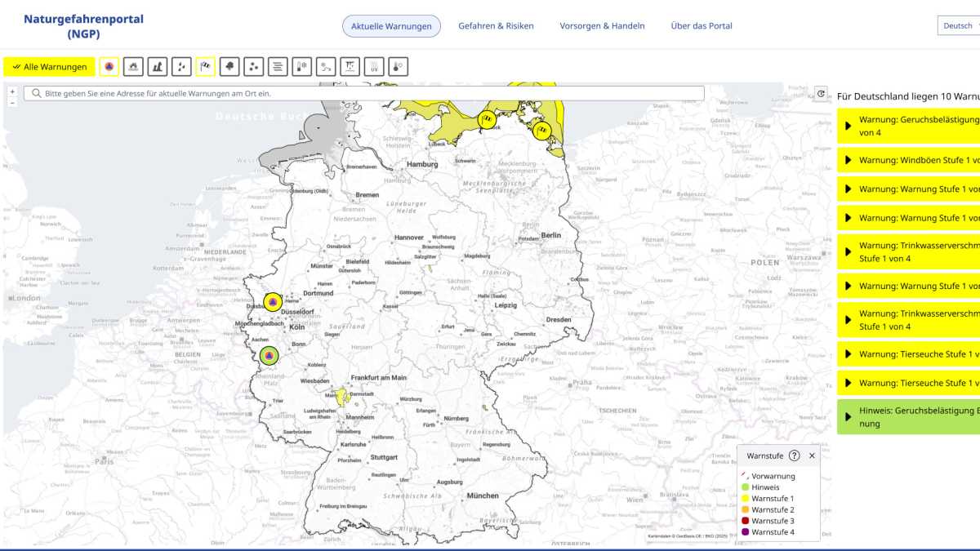Click the Aktuelle Warnungen navigation button
The width and height of the screenshot is (980, 551).
(x=392, y=25)
